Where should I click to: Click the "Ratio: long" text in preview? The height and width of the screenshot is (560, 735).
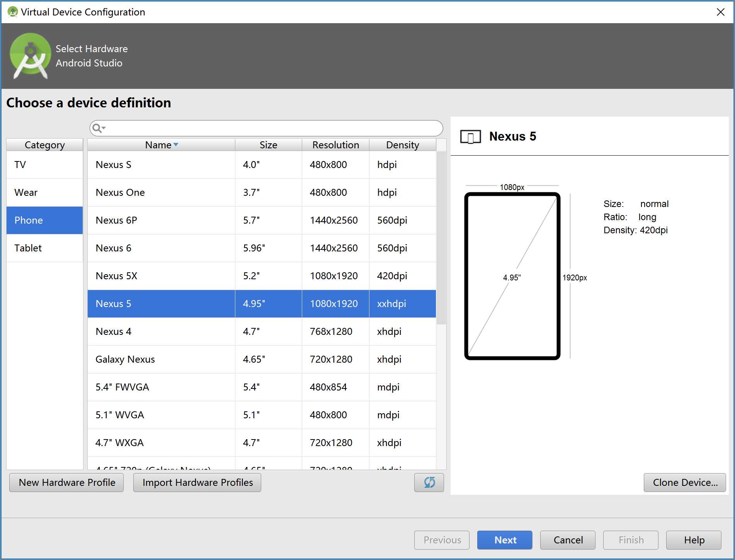(x=630, y=217)
